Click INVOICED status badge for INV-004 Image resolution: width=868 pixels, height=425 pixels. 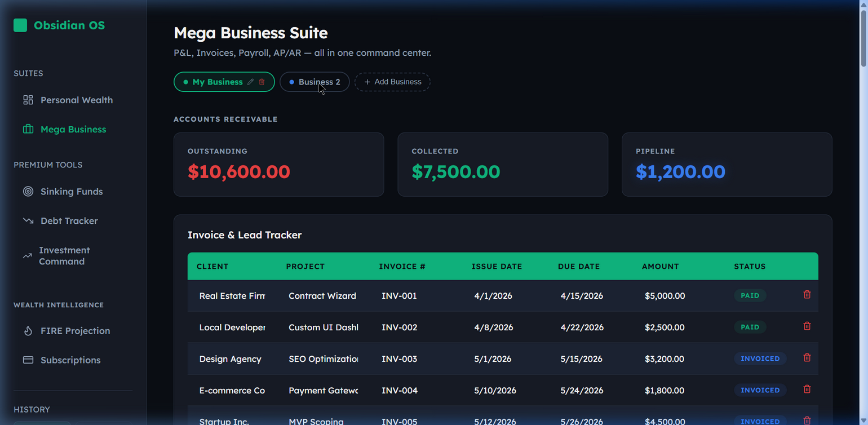(x=760, y=390)
